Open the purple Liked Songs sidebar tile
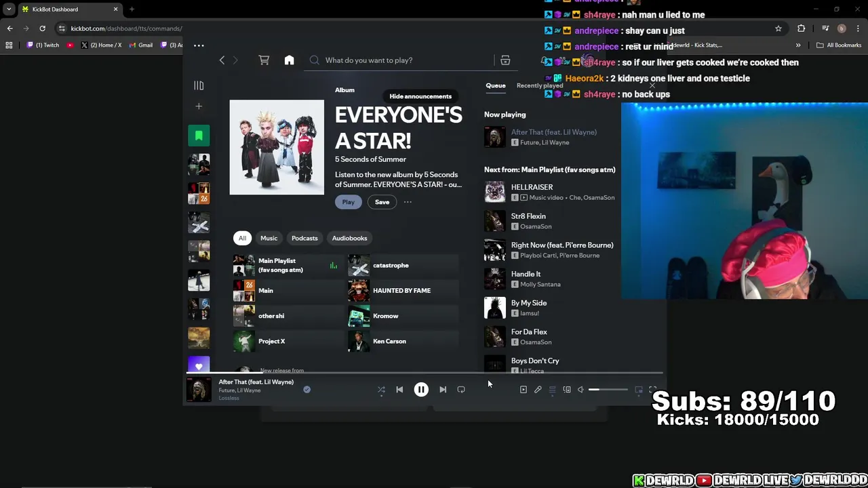 tap(199, 365)
